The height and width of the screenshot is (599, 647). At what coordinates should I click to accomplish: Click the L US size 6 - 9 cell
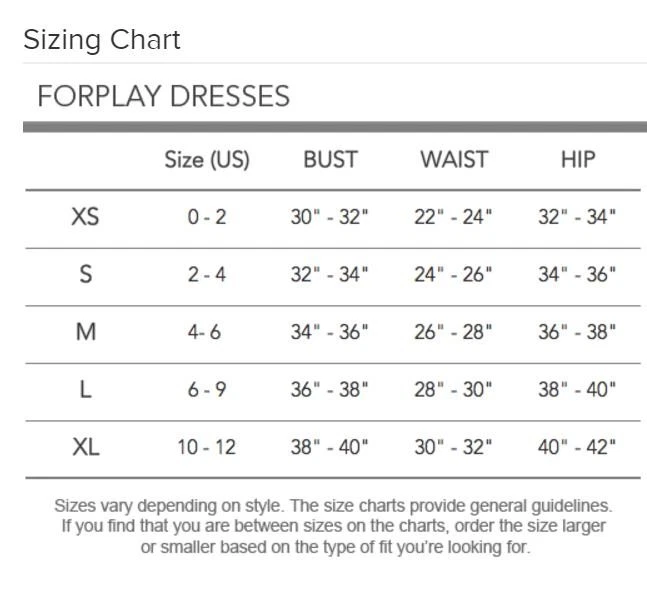[x=207, y=390]
